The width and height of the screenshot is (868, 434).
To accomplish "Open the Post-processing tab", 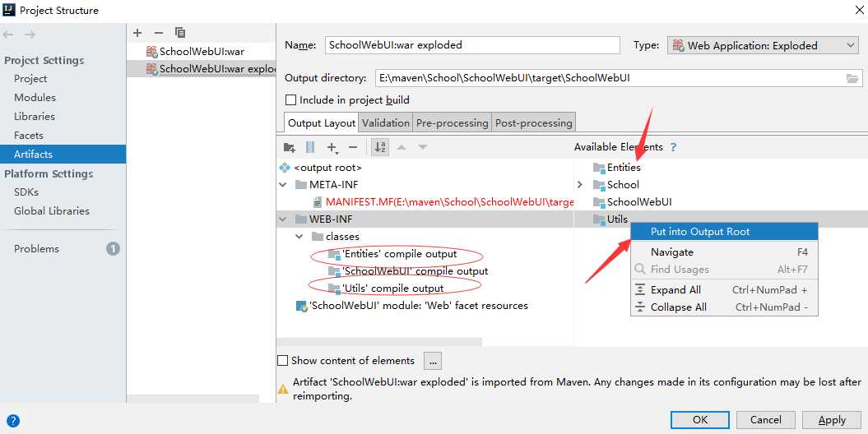I will [534, 122].
